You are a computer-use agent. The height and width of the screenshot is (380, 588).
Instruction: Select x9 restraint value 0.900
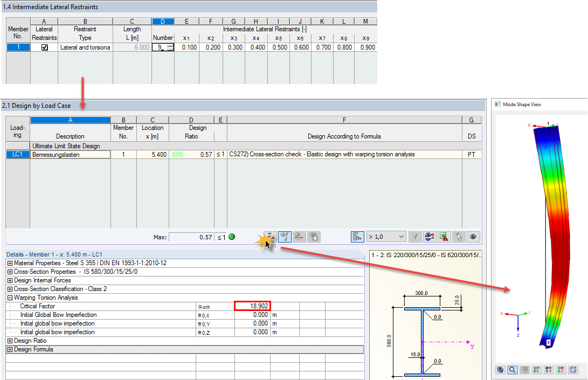tap(365, 47)
